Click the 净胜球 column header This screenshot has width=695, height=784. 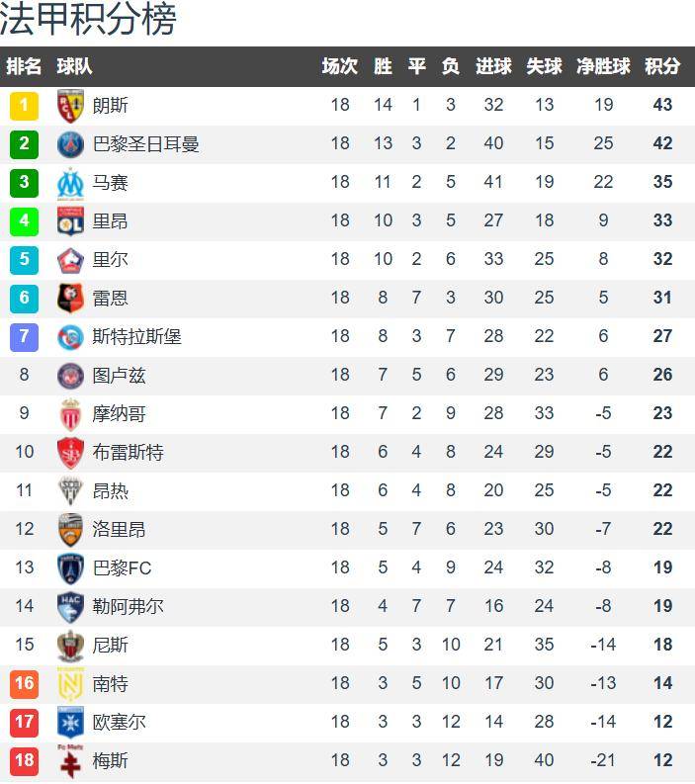[x=603, y=66]
